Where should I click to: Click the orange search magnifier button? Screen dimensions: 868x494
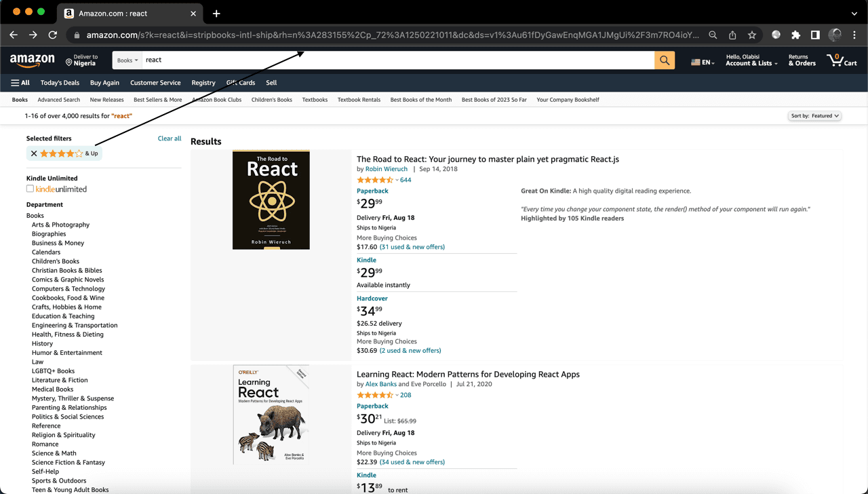point(665,60)
